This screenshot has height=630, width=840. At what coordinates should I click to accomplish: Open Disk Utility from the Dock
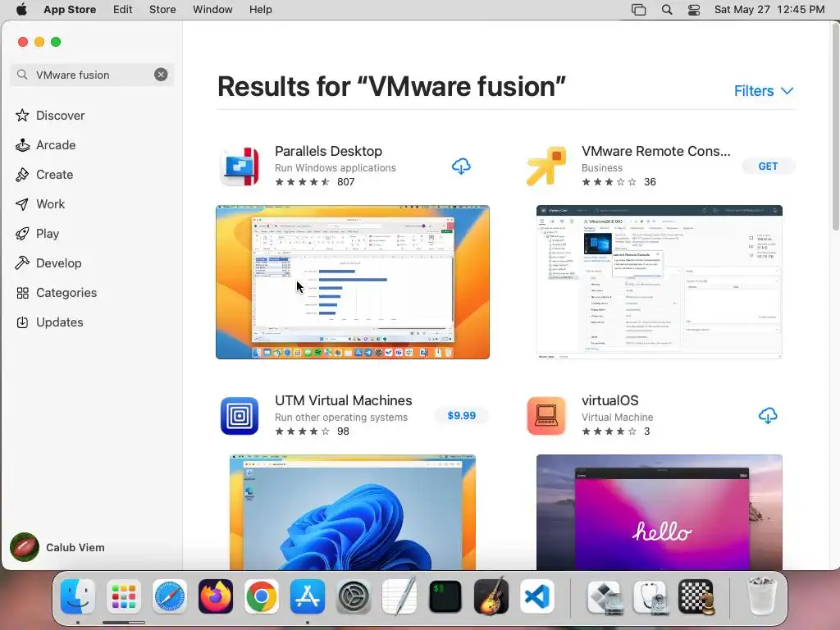tap(651, 596)
